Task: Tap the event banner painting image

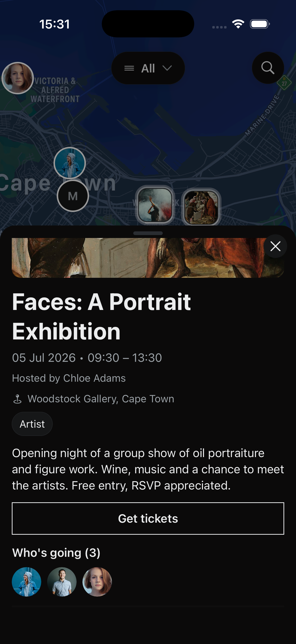Action: click(148, 258)
